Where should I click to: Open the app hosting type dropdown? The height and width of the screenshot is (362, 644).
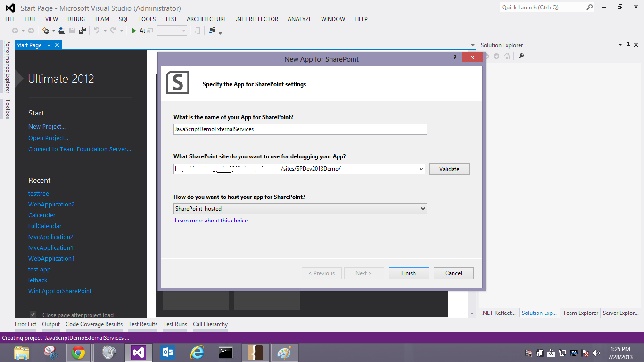coord(423,208)
